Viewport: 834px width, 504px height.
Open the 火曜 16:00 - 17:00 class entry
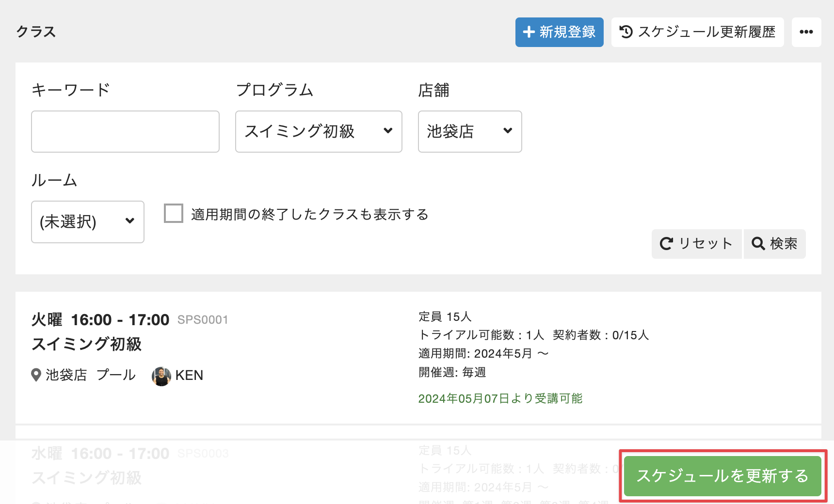pyautogui.click(x=100, y=320)
